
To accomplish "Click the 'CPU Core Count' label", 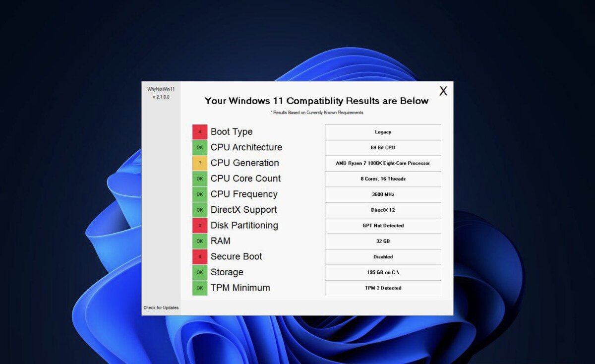I will (x=246, y=179).
